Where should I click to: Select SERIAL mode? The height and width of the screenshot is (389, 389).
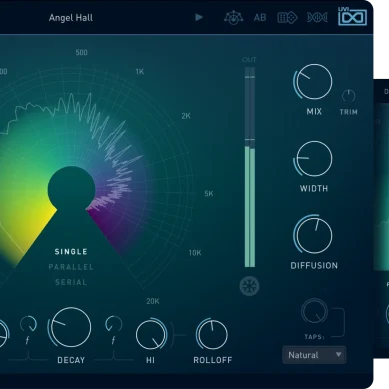[x=71, y=282]
